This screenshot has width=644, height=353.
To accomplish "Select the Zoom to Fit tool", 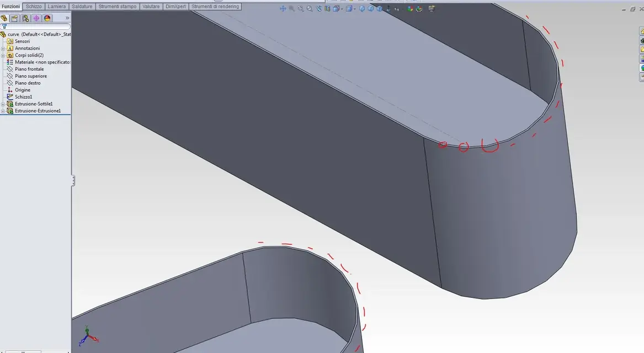I will 301,9.
